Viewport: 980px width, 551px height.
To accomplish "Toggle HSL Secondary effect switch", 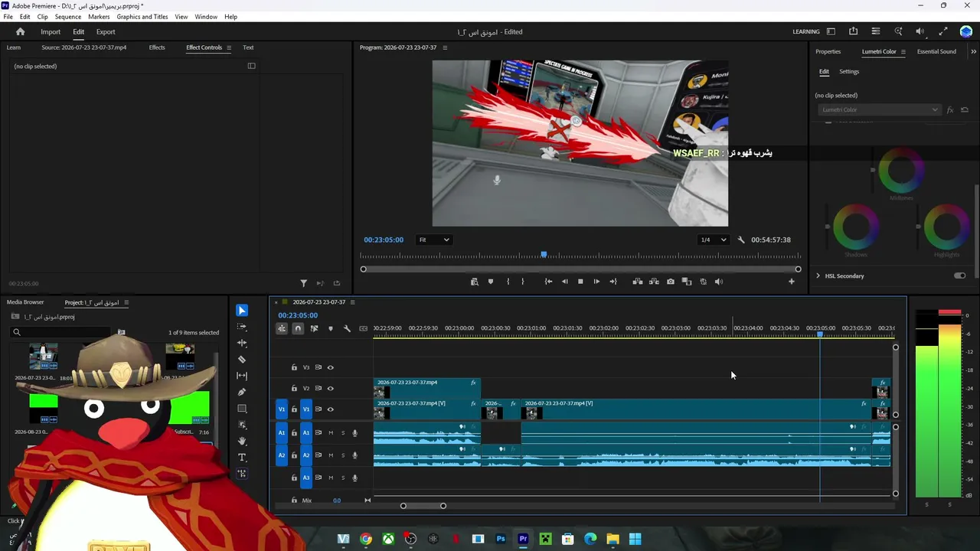I will (x=960, y=275).
